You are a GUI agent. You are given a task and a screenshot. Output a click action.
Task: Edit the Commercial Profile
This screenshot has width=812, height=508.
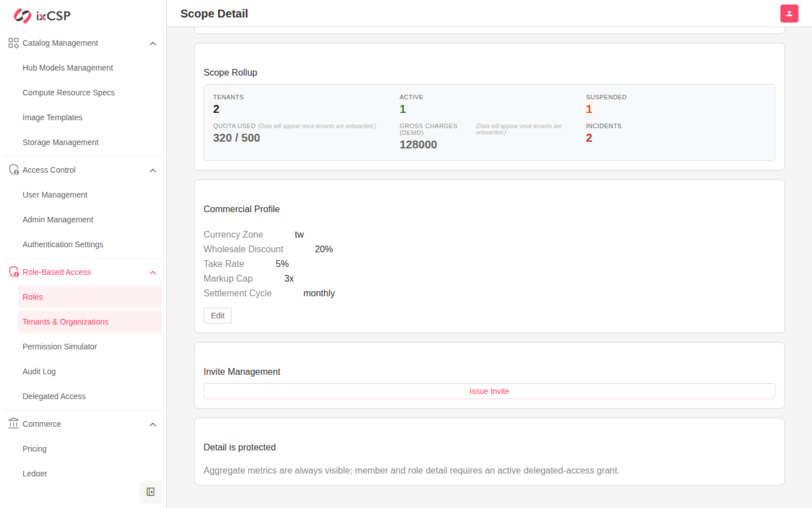pos(218,316)
